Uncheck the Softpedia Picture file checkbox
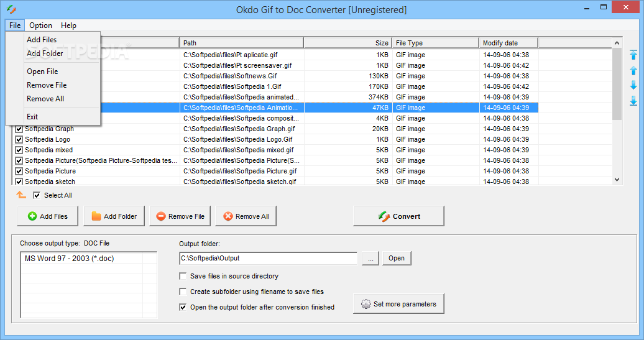The width and height of the screenshot is (644, 340). click(19, 171)
